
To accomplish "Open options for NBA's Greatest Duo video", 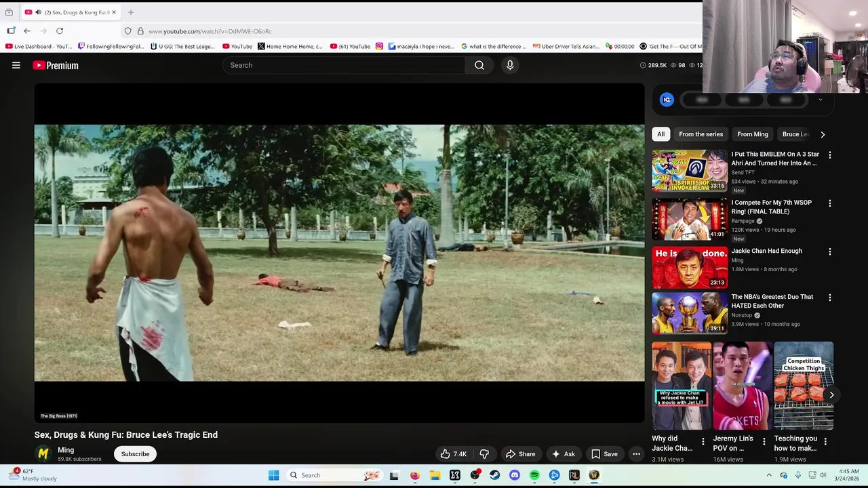I will point(829,297).
